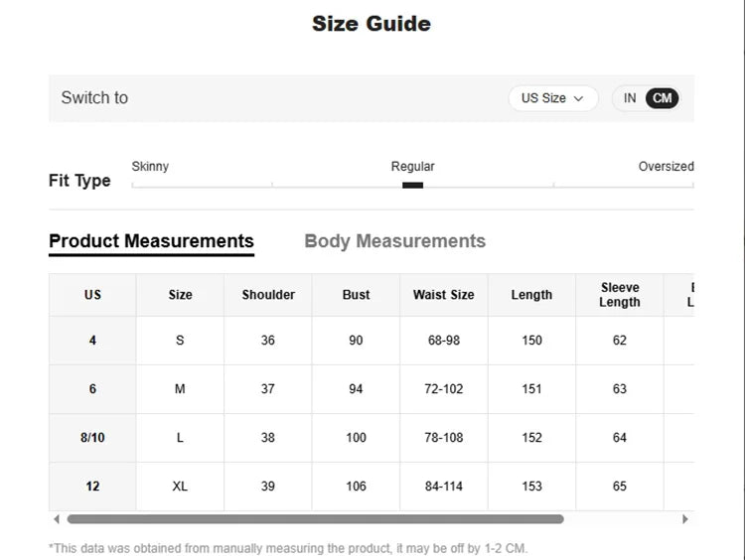This screenshot has width=745, height=560.
Task: Click the size L cell
Action: (180, 438)
